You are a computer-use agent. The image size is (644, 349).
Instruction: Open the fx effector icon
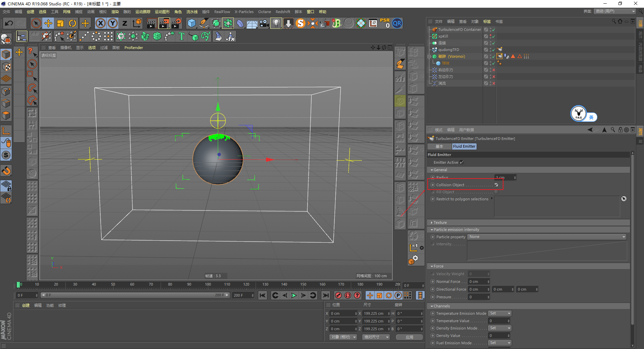tap(230, 36)
